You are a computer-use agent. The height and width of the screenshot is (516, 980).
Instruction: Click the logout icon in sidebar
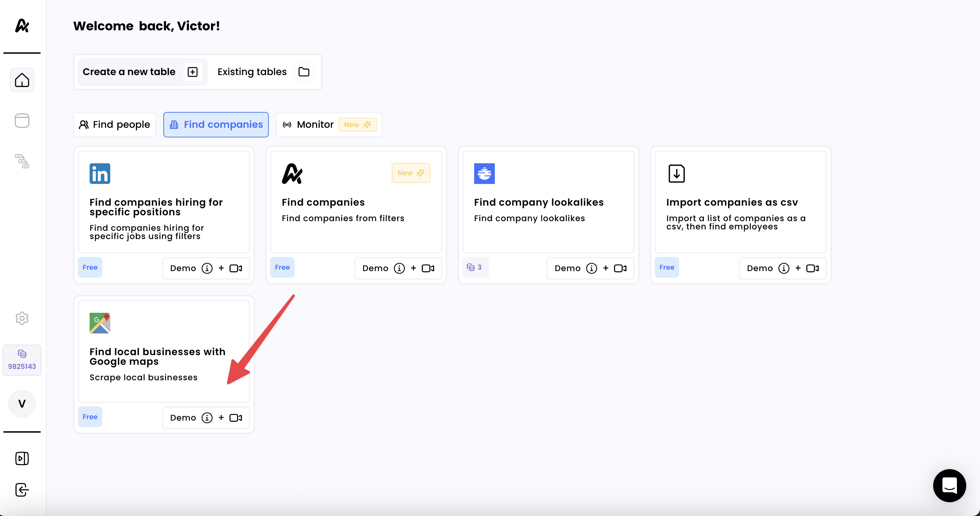22,489
